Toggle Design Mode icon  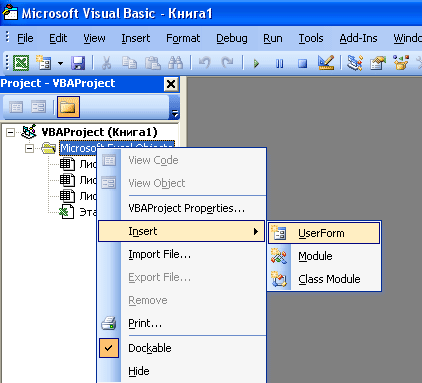click(326, 63)
